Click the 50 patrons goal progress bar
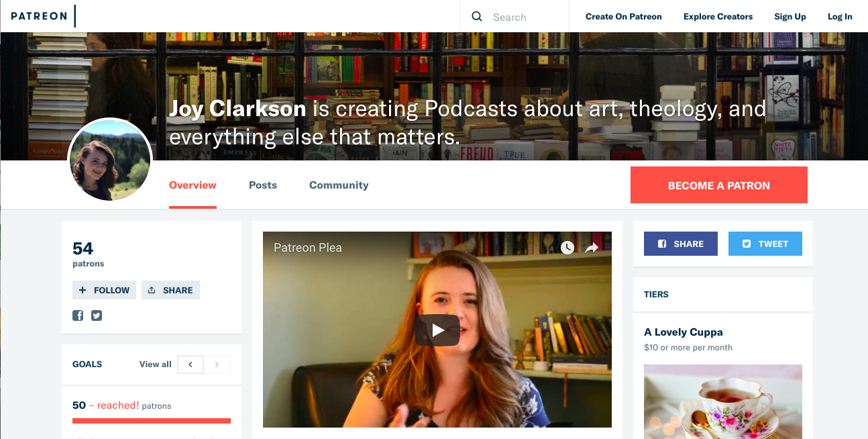The height and width of the screenshot is (439, 868). pos(152,421)
